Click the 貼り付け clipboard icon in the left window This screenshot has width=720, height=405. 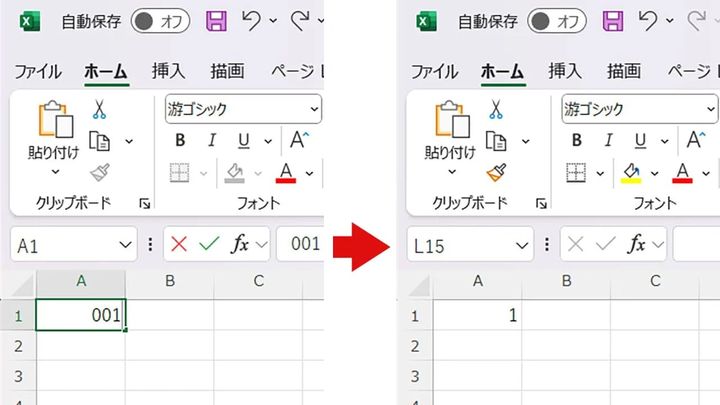pyautogui.click(x=55, y=120)
